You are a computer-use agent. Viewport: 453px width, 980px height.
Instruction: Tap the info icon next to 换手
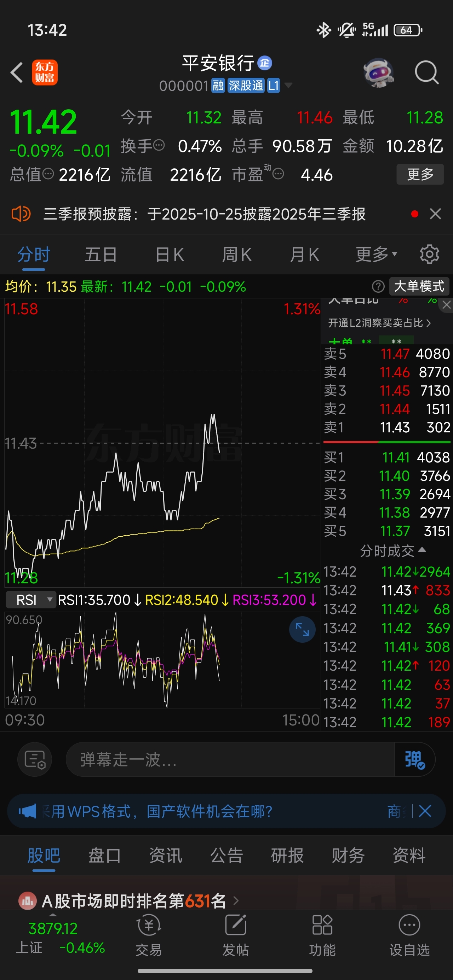[159, 145]
